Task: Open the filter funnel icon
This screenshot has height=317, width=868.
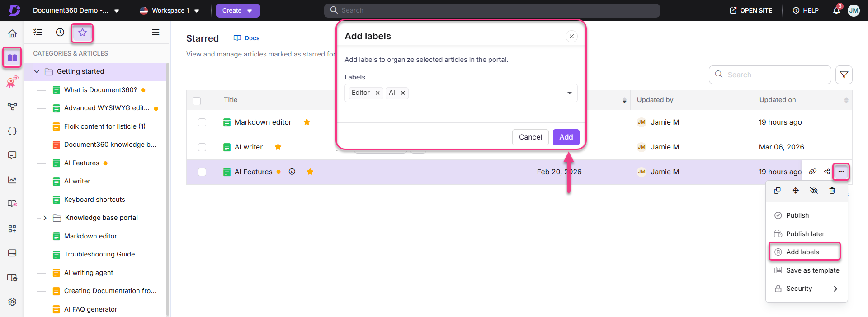Action: click(x=844, y=75)
